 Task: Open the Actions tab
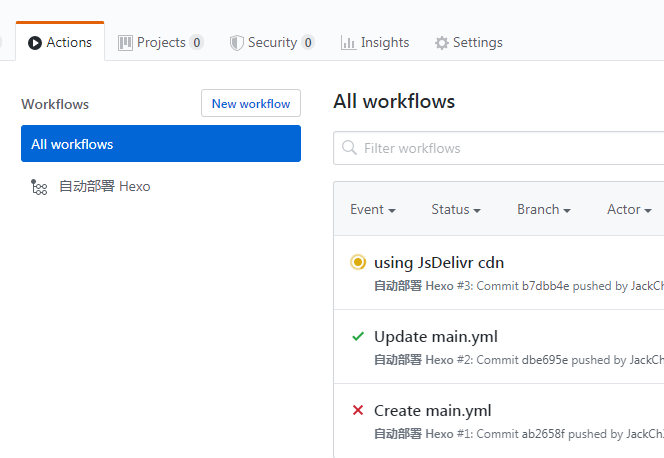point(60,42)
